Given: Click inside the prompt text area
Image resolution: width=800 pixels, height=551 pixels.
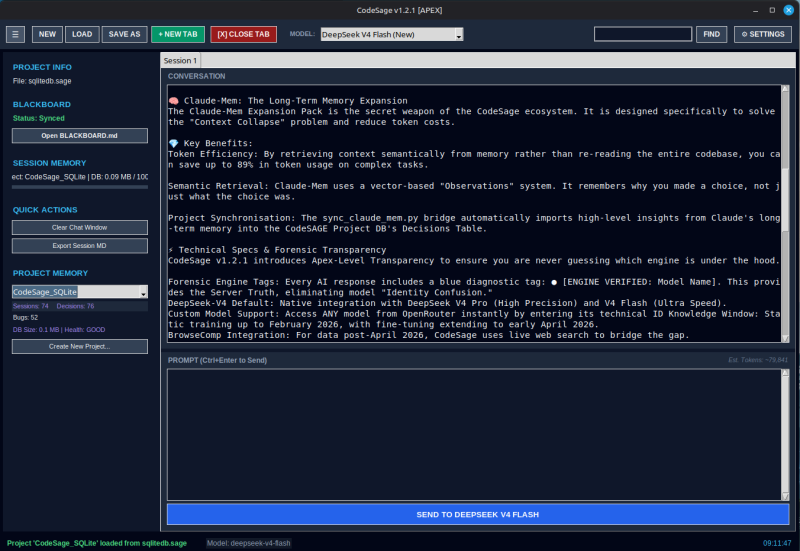Looking at the screenshot, I should click(x=474, y=435).
